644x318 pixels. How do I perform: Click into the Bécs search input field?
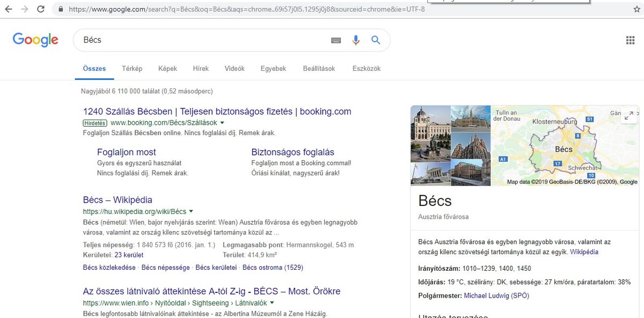pyautogui.click(x=204, y=40)
